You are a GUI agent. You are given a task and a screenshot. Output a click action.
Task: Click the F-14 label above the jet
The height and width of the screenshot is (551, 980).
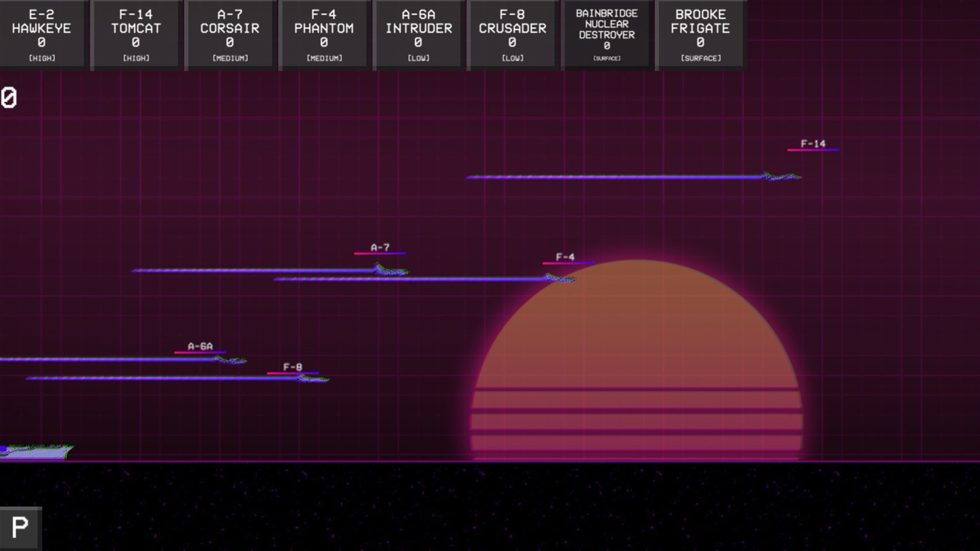[813, 144]
